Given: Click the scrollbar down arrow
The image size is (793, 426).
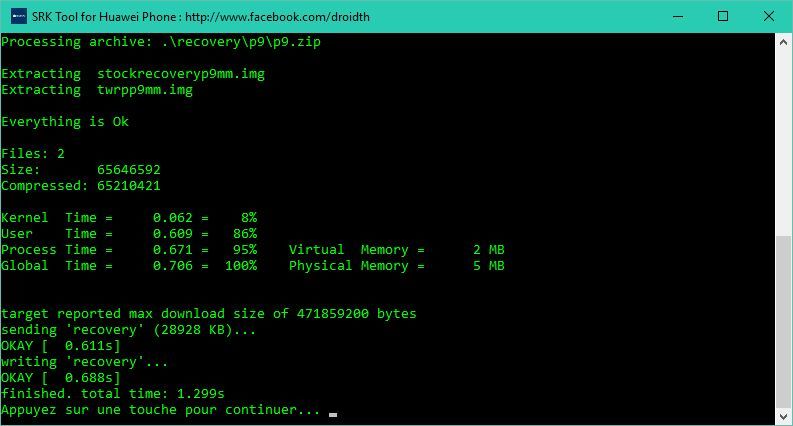Looking at the screenshot, I should (x=783, y=416).
